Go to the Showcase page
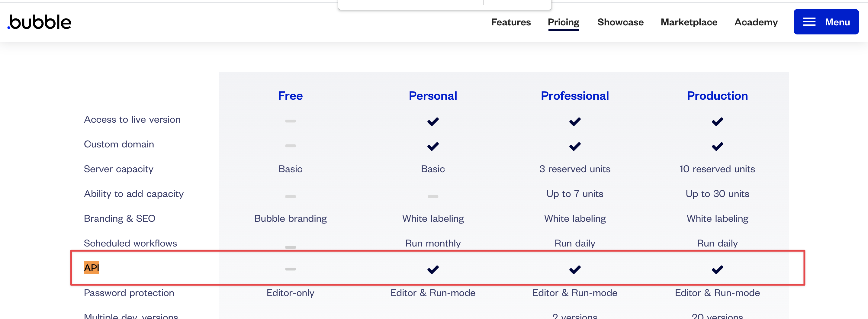The image size is (868, 319). [x=620, y=22]
